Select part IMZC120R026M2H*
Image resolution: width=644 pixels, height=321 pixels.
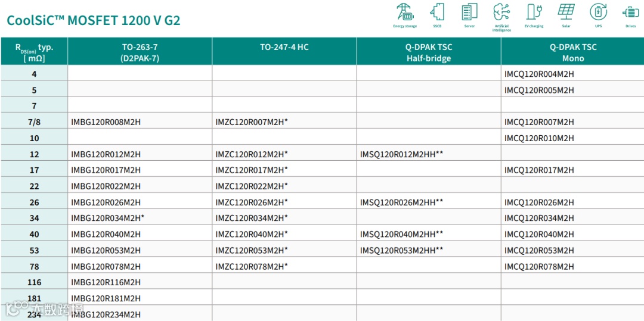[252, 202]
